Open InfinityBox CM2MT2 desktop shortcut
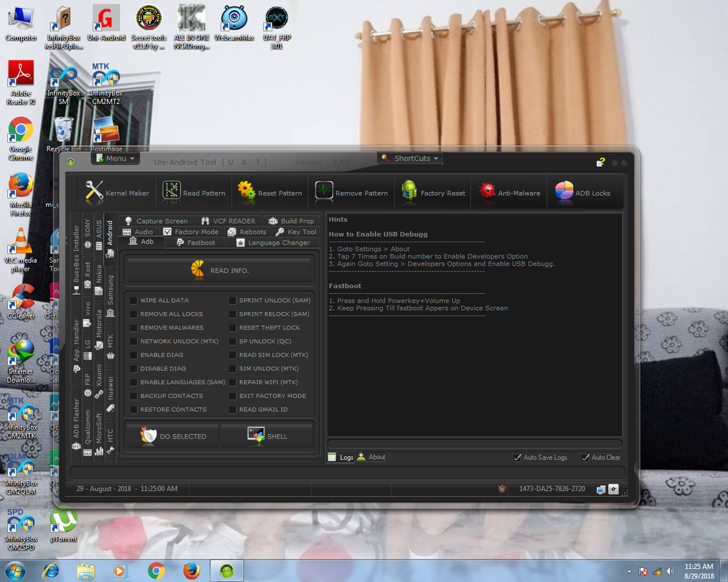 click(x=106, y=84)
